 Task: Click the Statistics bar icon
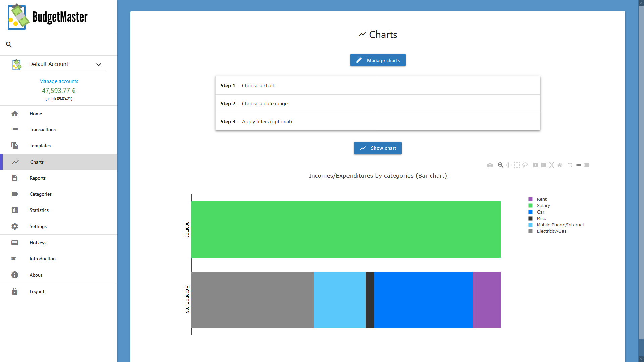click(15, 210)
